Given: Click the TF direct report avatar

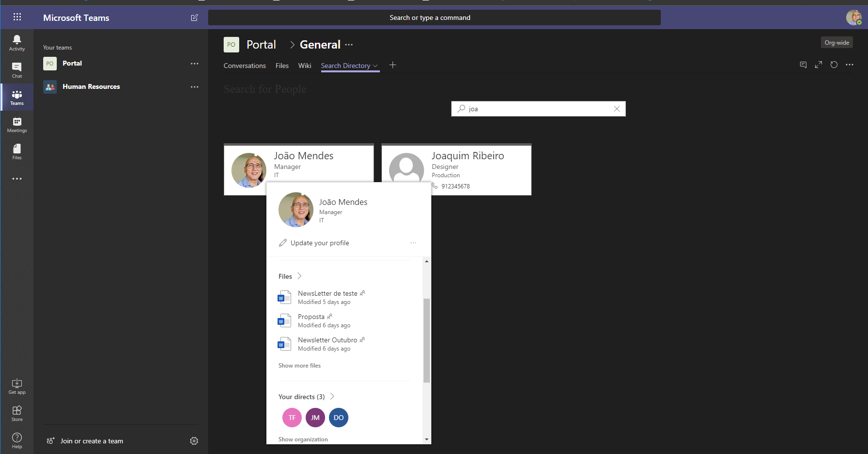Looking at the screenshot, I should (292, 418).
